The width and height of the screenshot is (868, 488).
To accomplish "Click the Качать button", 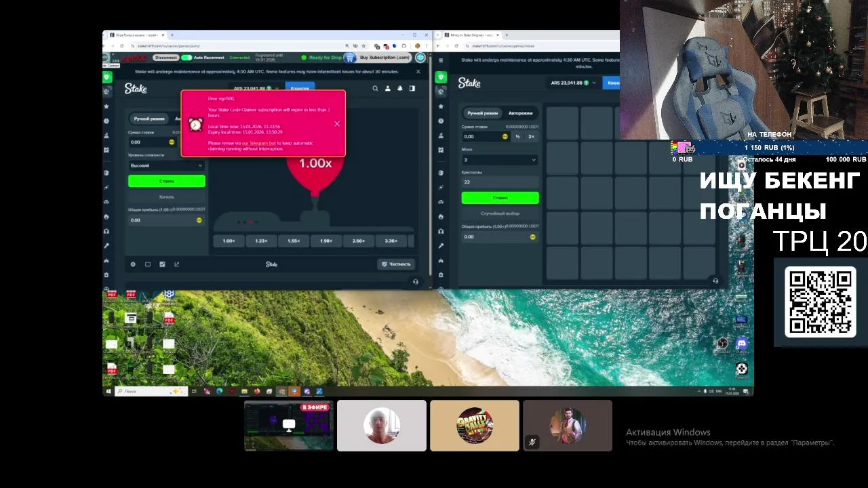I will [x=166, y=197].
